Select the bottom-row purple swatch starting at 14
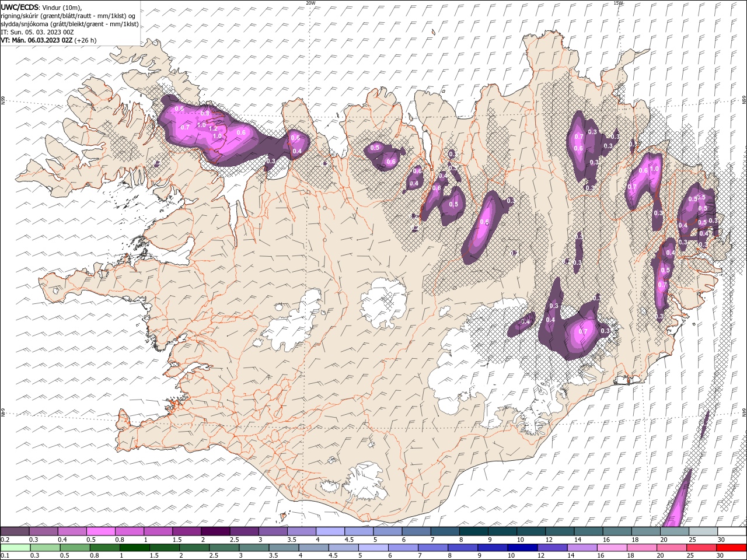 coord(582,548)
